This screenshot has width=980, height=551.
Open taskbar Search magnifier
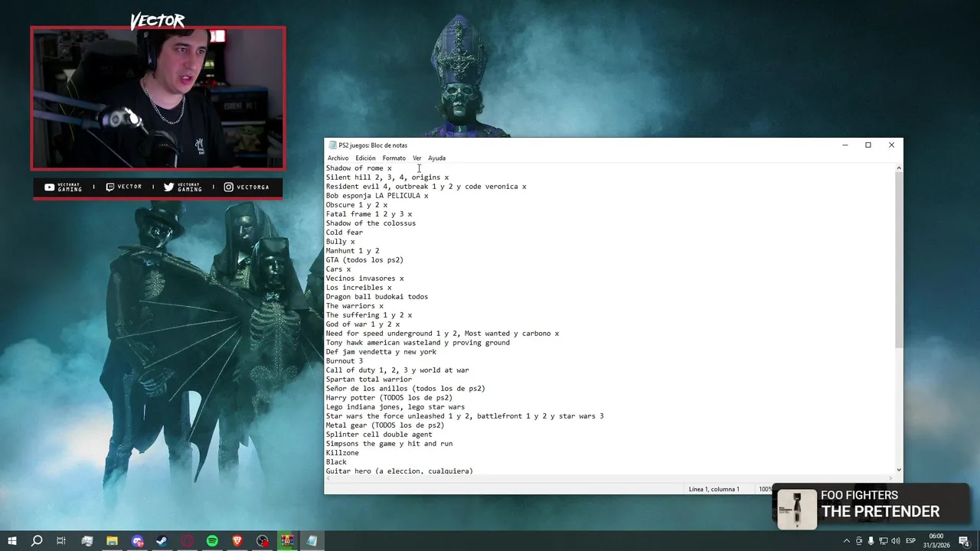[x=37, y=541]
